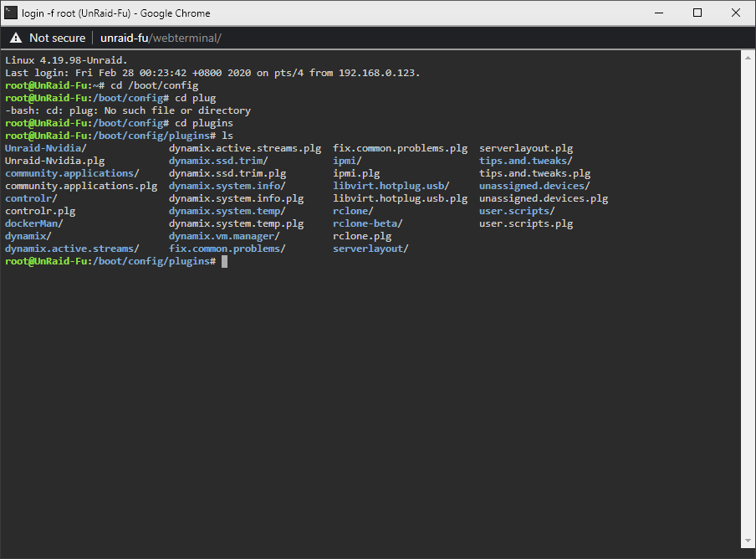This screenshot has width=756, height=559.
Task: Click the fix.common.problems.plg file entry
Action: 401,148
